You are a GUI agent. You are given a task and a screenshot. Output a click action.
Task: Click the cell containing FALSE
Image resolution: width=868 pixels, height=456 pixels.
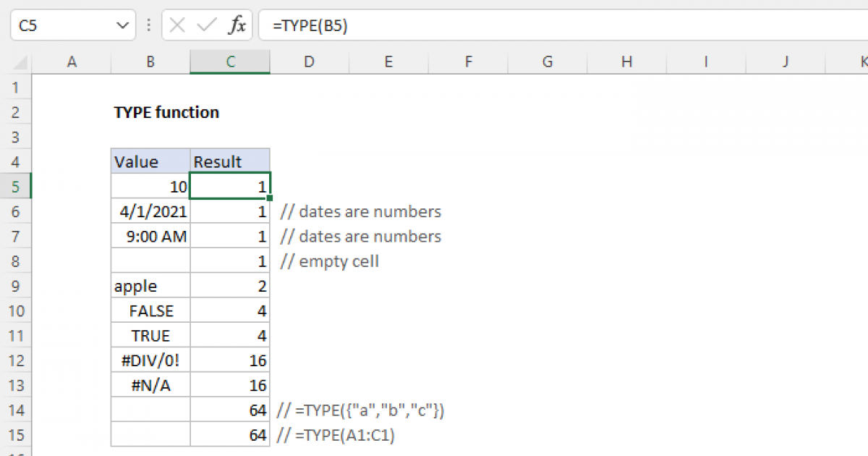tap(150, 310)
